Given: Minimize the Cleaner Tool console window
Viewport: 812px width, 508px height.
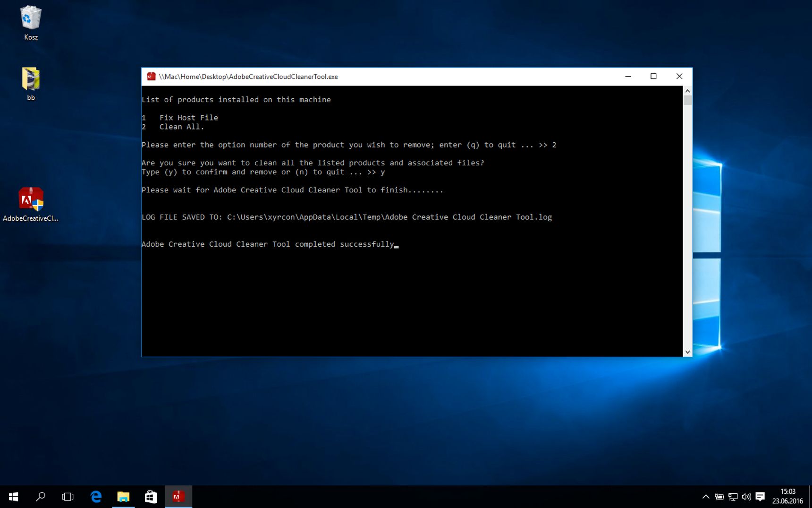Looking at the screenshot, I should point(628,77).
